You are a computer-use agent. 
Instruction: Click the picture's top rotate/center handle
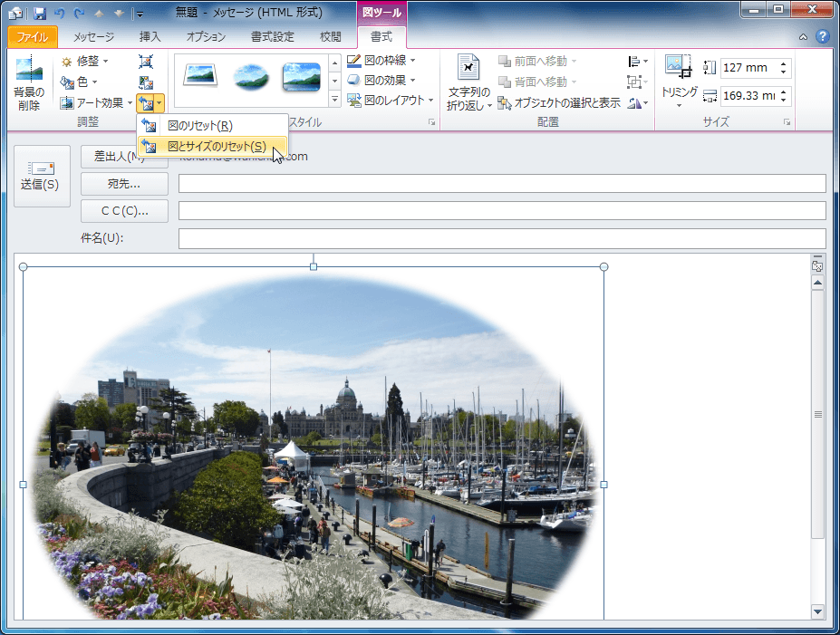pyautogui.click(x=314, y=266)
